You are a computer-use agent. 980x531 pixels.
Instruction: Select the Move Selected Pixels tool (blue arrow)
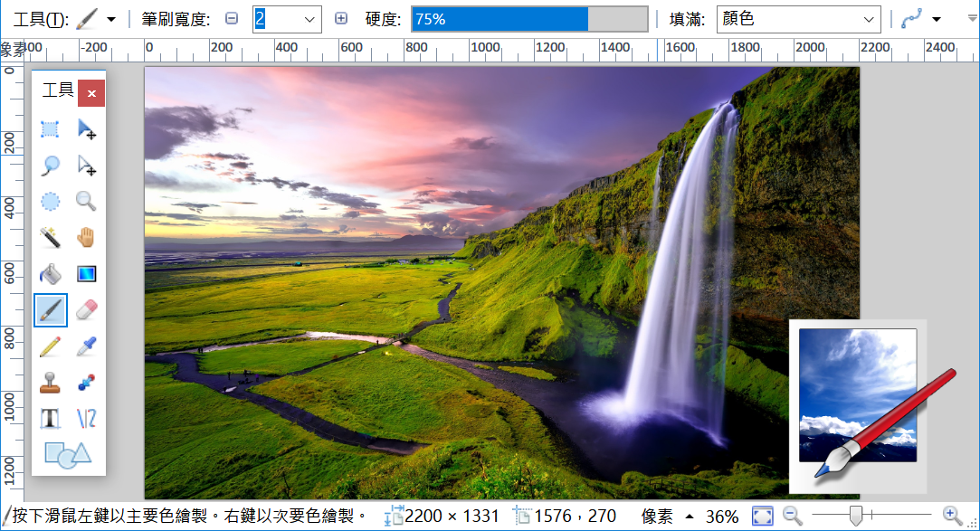point(86,129)
